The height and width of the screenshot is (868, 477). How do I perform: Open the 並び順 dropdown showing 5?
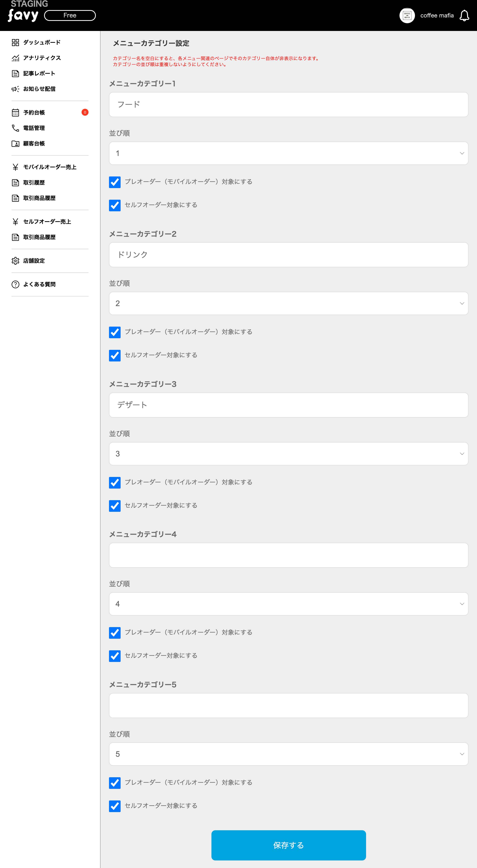tap(289, 754)
